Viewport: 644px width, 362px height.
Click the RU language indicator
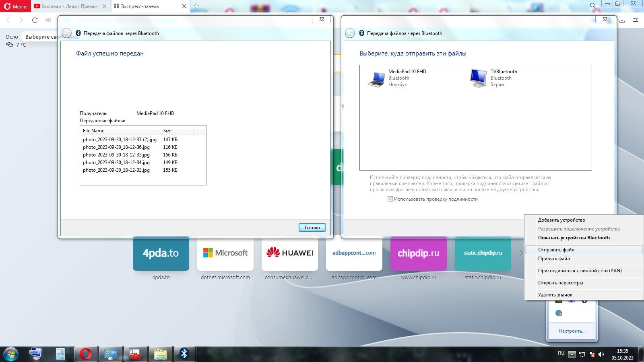click(x=561, y=353)
